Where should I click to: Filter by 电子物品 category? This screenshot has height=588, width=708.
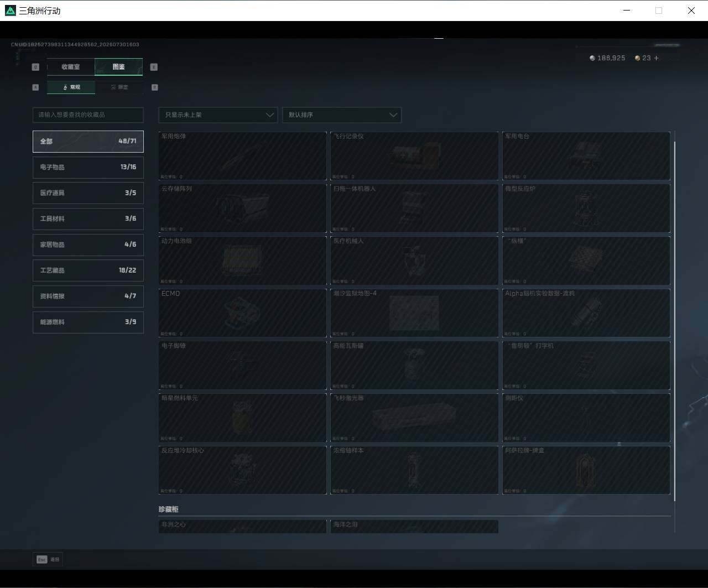tap(88, 167)
